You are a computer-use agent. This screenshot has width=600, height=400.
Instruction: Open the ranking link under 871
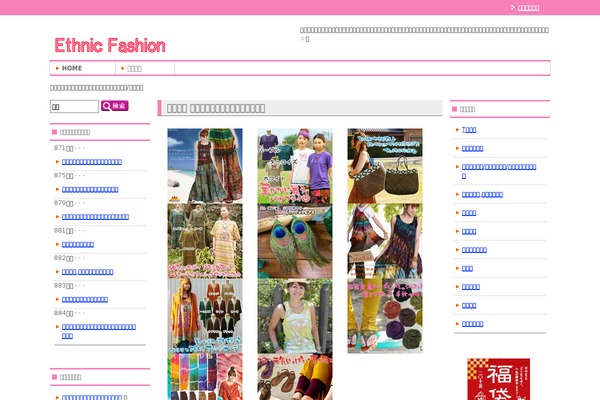[x=92, y=162]
